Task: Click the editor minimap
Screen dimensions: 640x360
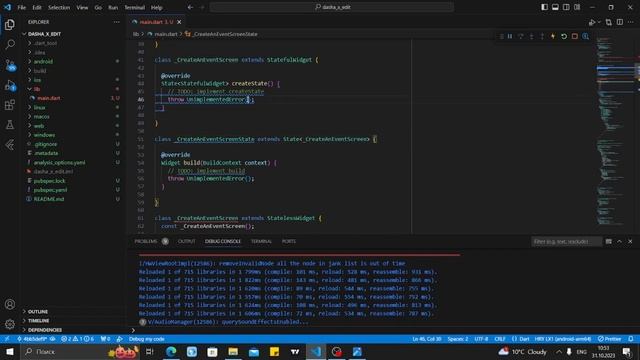Action: click(x=615, y=135)
